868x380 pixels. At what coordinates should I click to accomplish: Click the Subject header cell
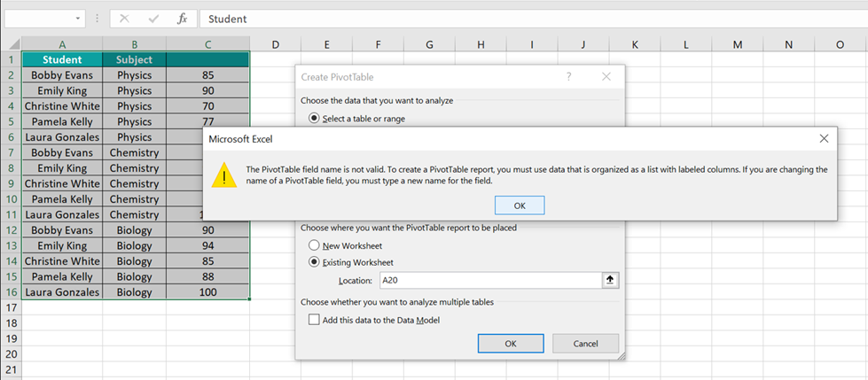pyautogui.click(x=134, y=59)
